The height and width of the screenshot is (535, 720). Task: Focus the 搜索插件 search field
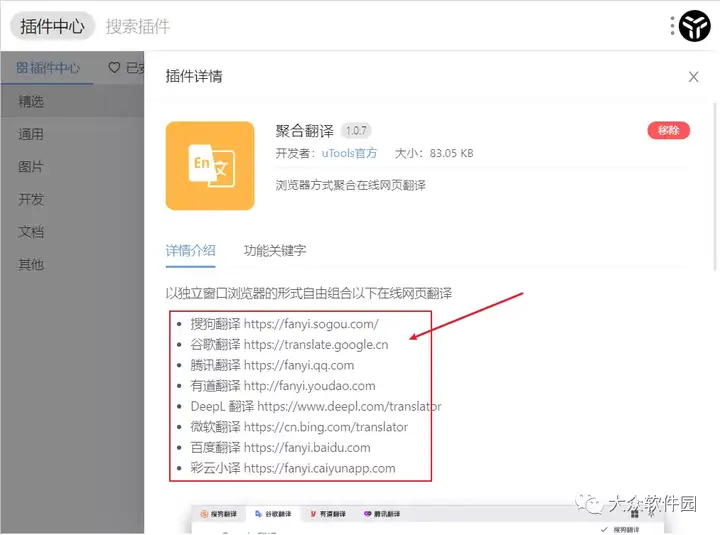pos(138,26)
